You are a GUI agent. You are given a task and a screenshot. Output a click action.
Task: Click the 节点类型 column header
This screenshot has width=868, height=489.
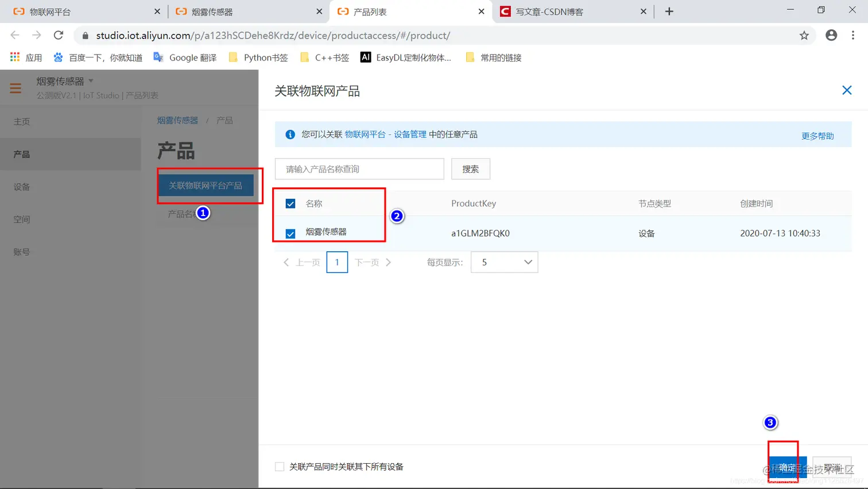(654, 203)
